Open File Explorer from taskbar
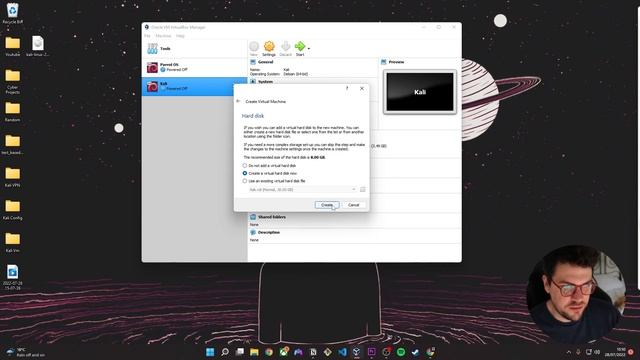Image resolution: width=640 pixels, height=360 pixels. click(254, 352)
